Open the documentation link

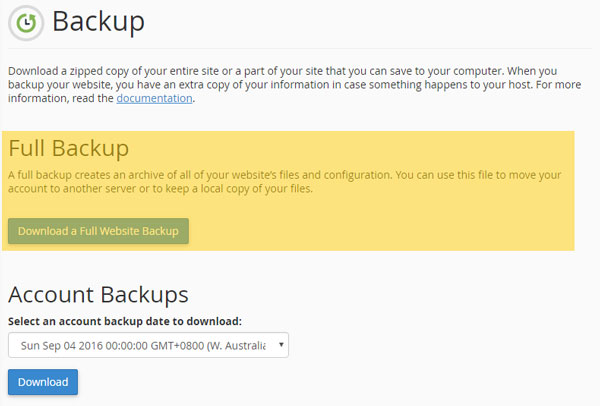pos(154,98)
